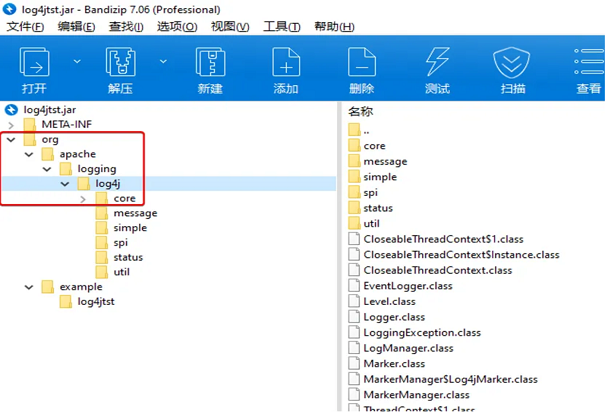606x412 pixels.
Task: Click the Test (测试) archive icon
Action: (437, 66)
